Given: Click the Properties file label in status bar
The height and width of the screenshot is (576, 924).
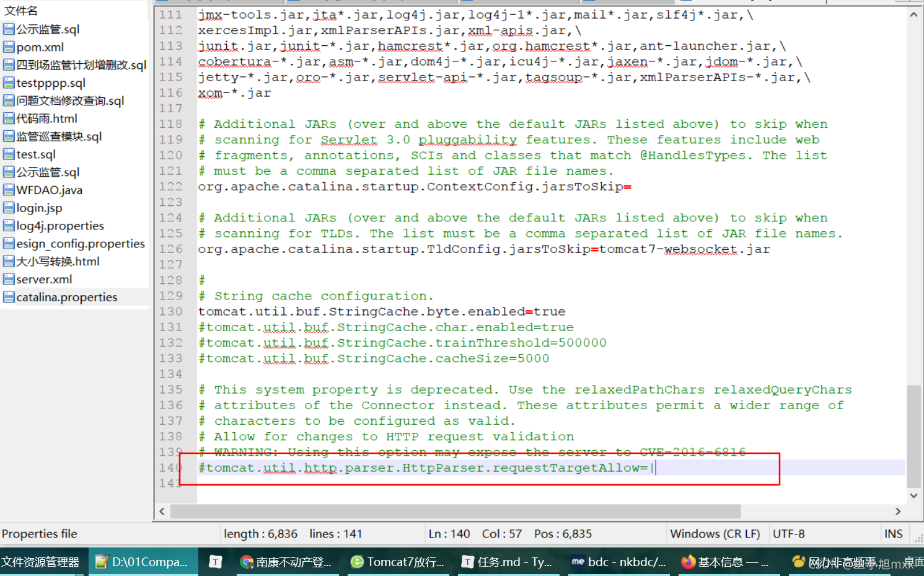Looking at the screenshot, I should coord(40,534).
